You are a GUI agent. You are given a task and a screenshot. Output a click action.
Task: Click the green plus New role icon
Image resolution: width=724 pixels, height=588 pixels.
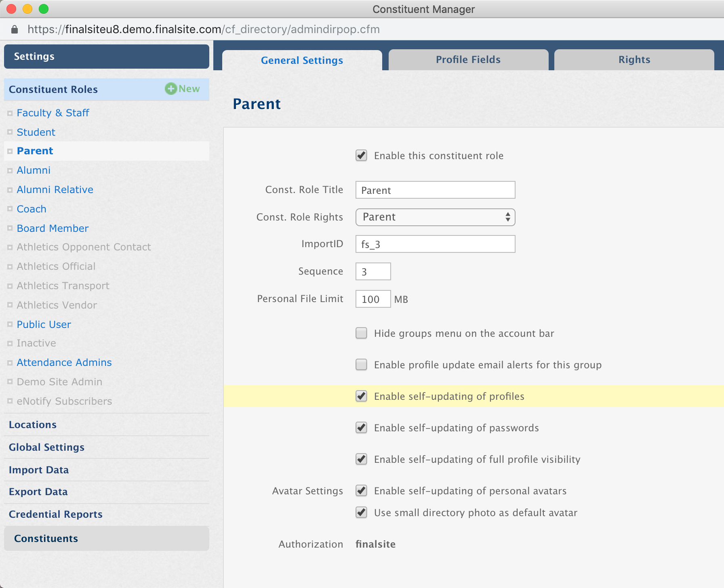pos(171,89)
